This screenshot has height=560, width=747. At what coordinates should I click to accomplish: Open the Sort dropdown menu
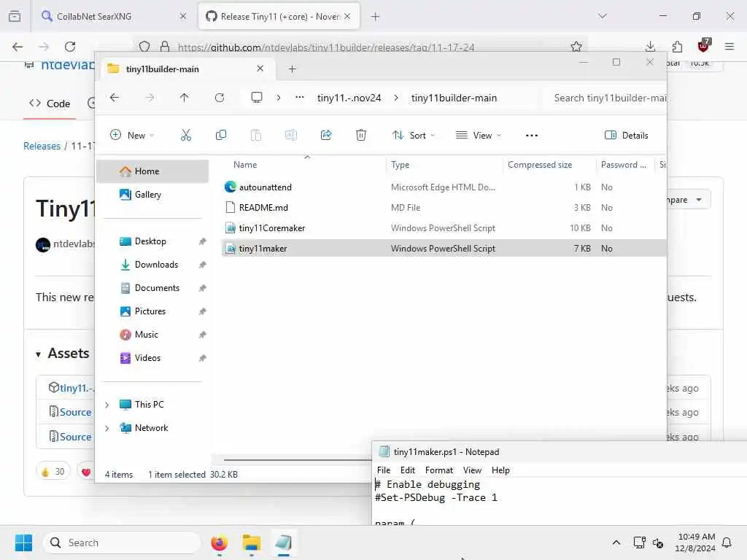[414, 135]
